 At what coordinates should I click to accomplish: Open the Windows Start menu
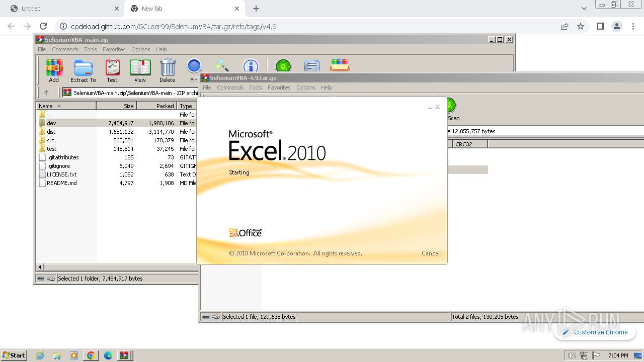[14, 355]
